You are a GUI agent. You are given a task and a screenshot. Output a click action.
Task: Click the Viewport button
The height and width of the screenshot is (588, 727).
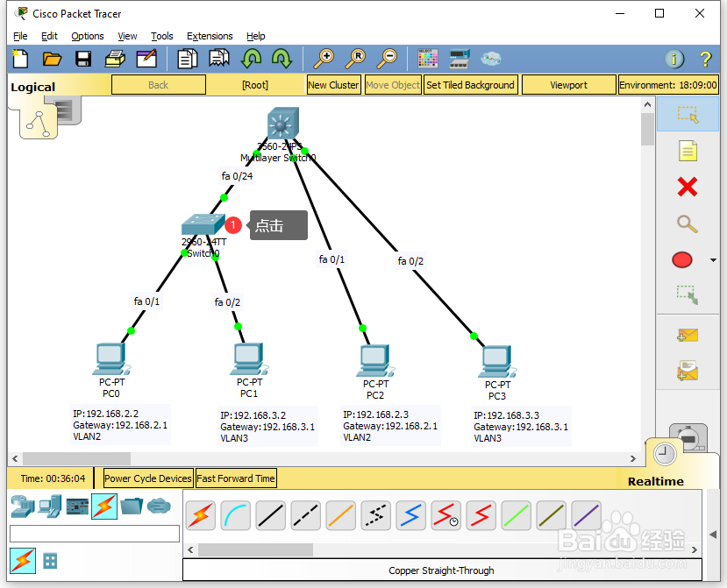(x=568, y=85)
